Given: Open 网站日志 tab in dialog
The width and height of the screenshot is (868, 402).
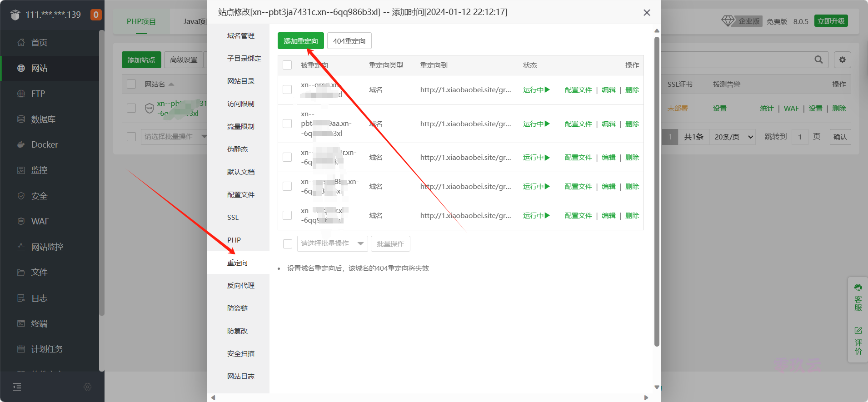Looking at the screenshot, I should pos(241,376).
